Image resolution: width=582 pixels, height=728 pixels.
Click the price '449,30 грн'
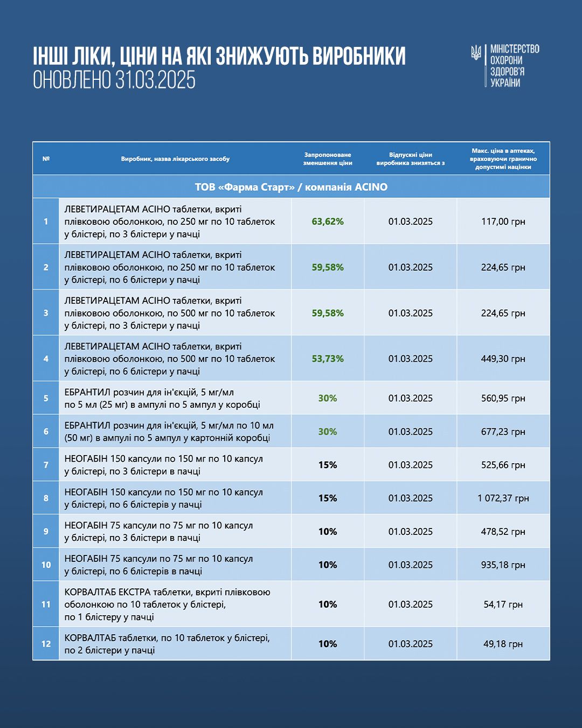(x=503, y=359)
